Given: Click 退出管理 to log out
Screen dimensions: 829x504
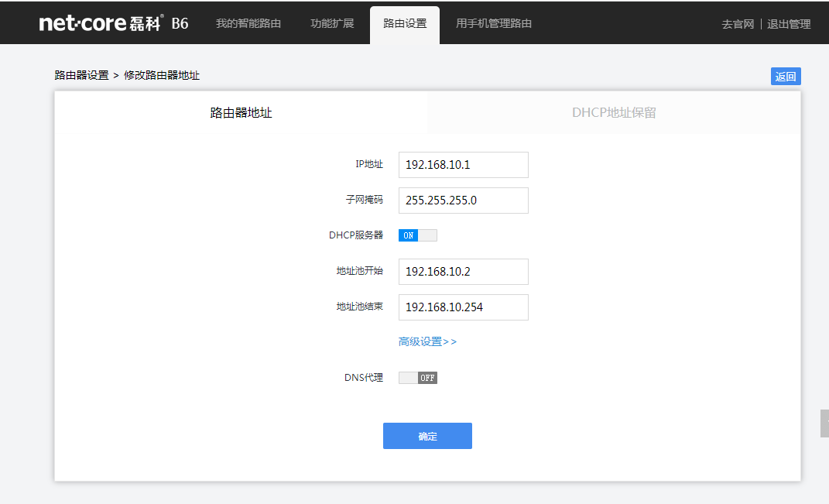Looking at the screenshot, I should click(788, 24).
